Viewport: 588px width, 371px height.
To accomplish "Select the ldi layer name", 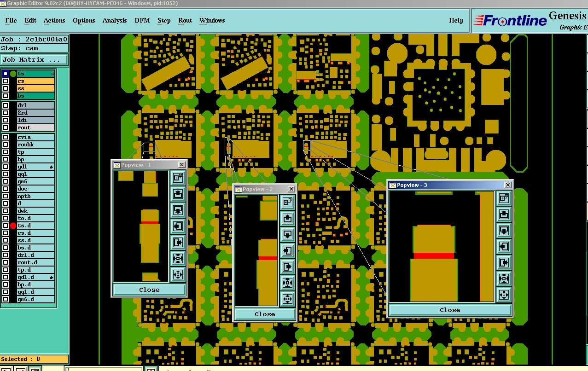I will (36, 120).
